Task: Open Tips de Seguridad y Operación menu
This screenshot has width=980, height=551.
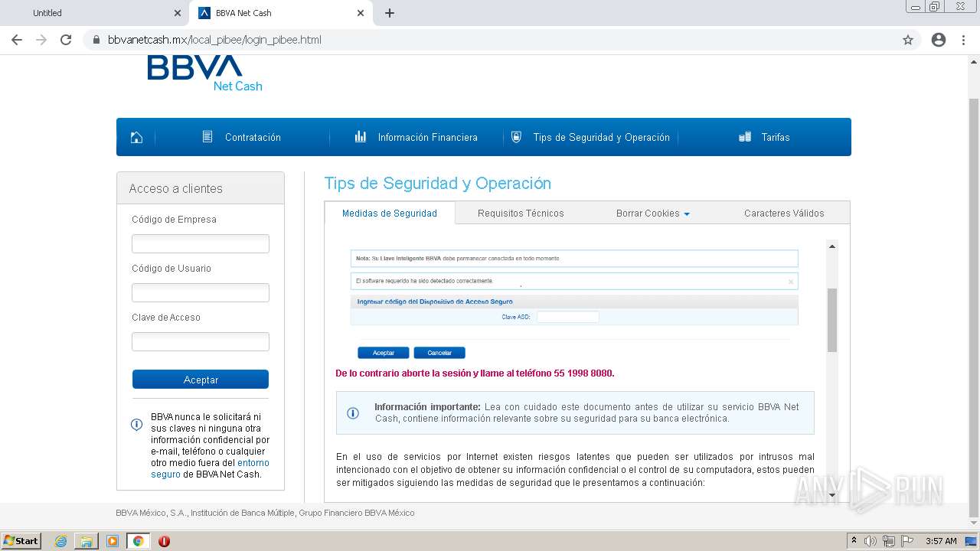Action: pos(601,138)
